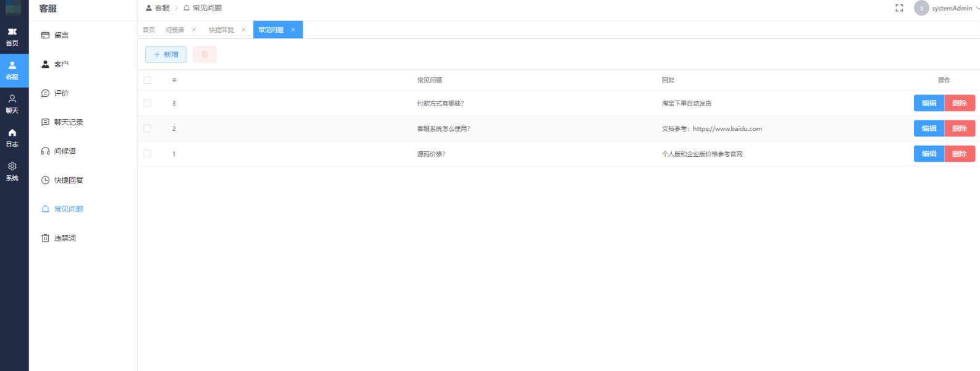Click the systemAdmin avatar circle
Viewport: 980px width, 371px height.
coord(921,8)
